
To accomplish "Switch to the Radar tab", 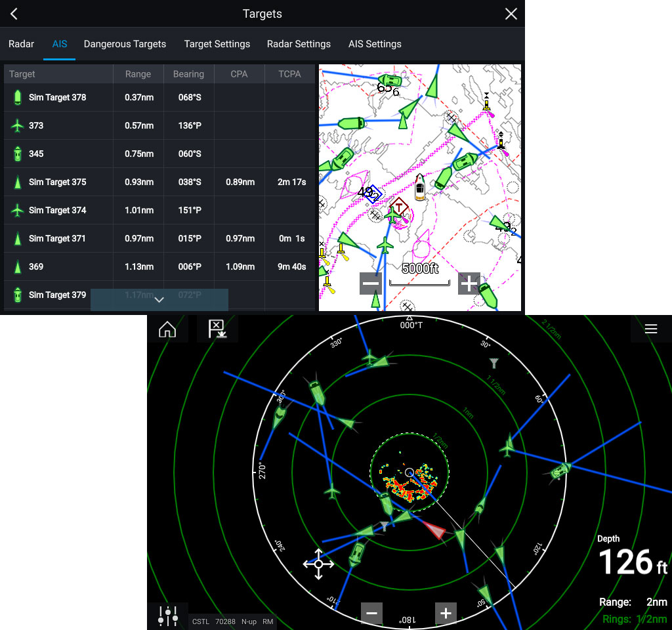I will pyautogui.click(x=22, y=44).
